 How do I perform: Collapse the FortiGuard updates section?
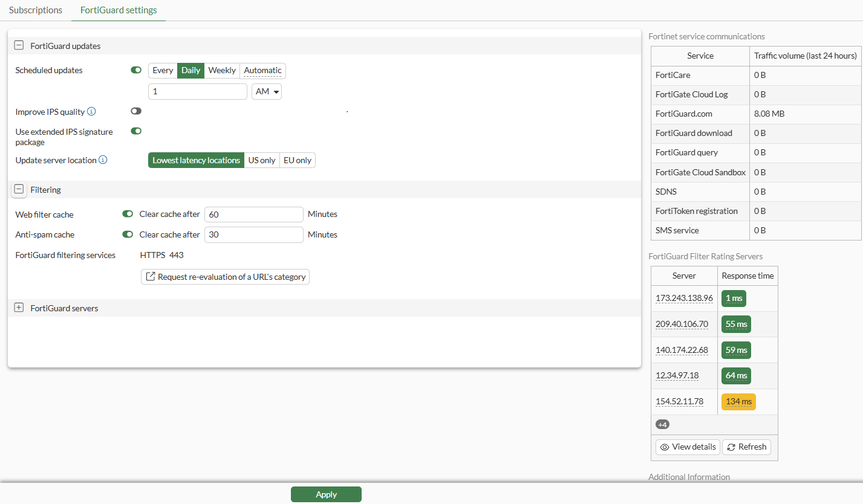tap(19, 45)
